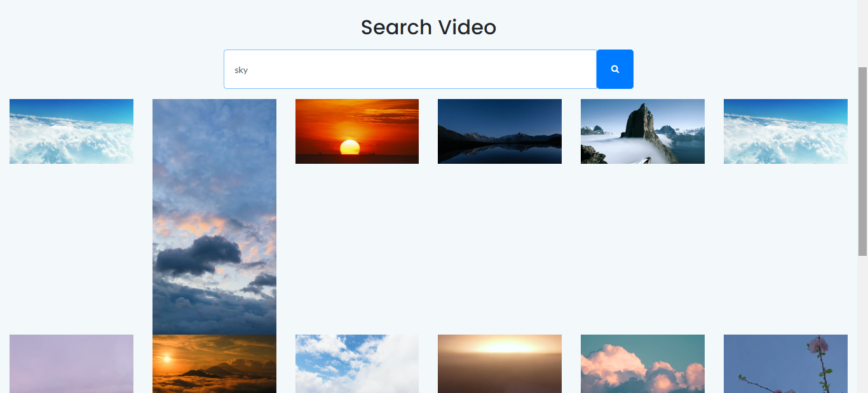Screen dimensions: 868x393
Task: Open the first above-the-clouds thumbnail in top row
Action: pyautogui.click(x=71, y=131)
